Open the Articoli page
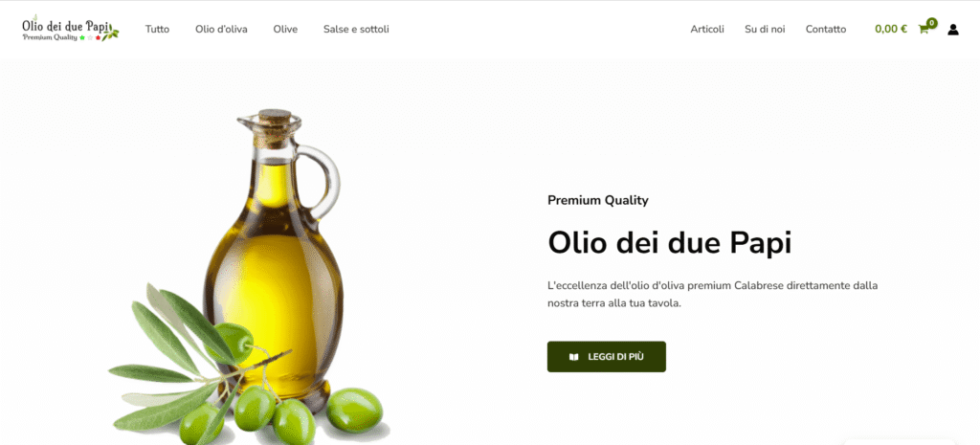The height and width of the screenshot is (445, 980). coord(707,30)
